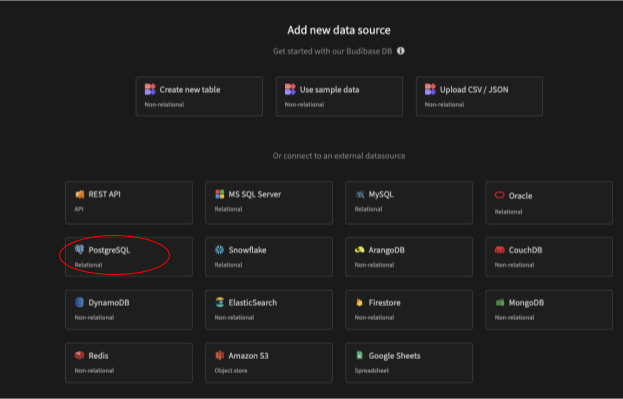
Task: Connect to CouchDB datasource
Action: 549,257
